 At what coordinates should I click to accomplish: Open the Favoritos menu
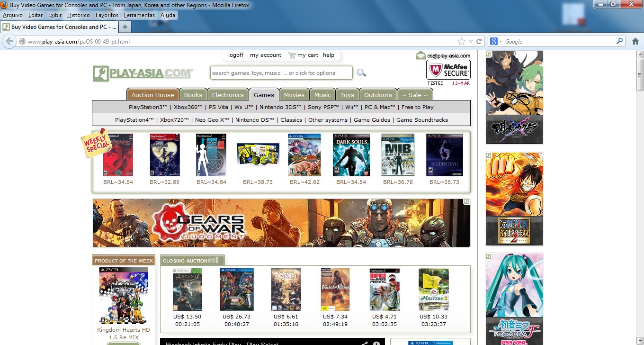coord(107,15)
